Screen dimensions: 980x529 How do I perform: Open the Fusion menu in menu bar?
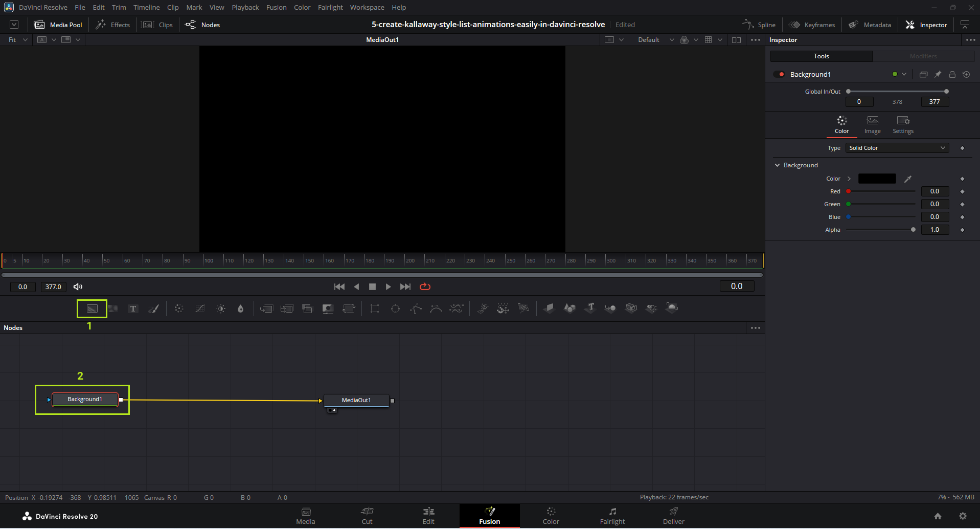click(x=276, y=7)
